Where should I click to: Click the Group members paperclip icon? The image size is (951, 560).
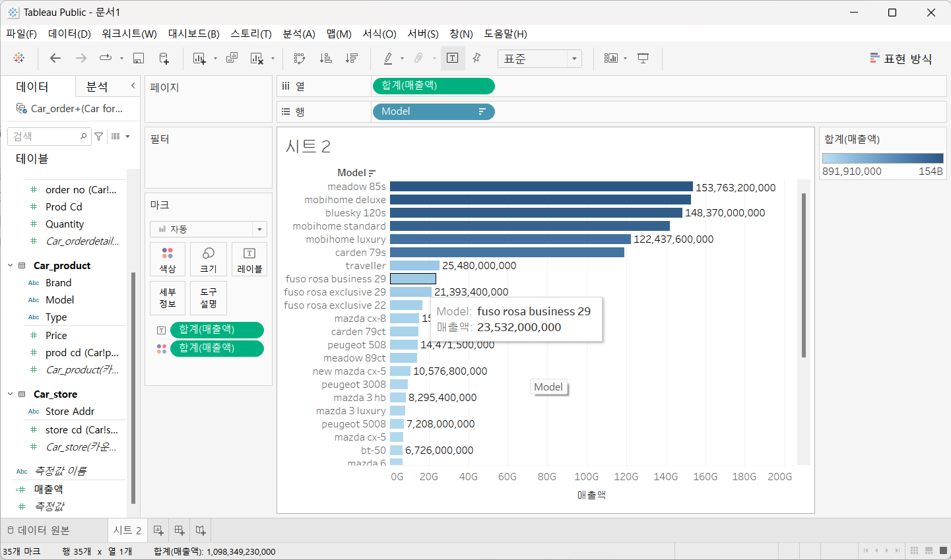[x=418, y=58]
